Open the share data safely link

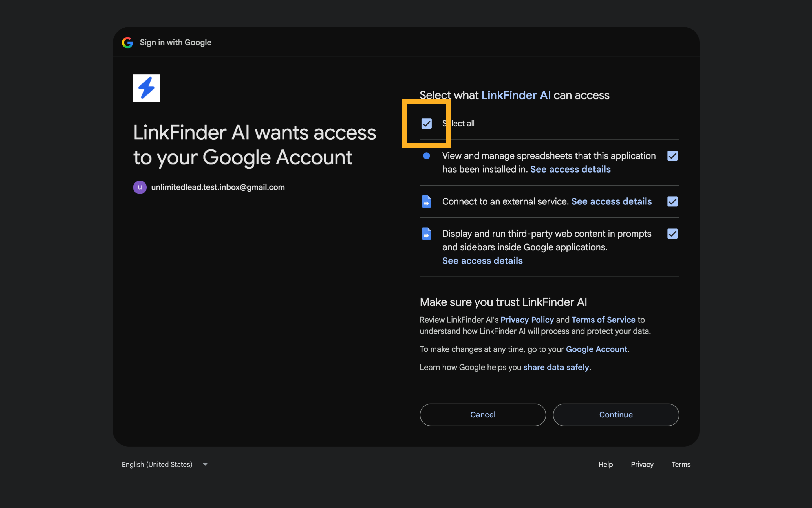(x=556, y=367)
